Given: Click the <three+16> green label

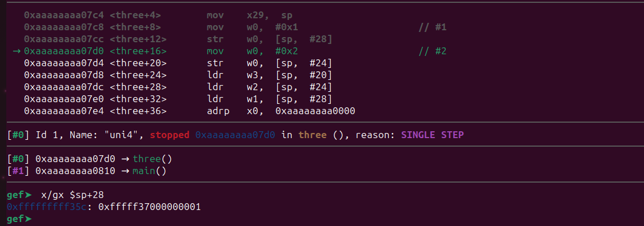Looking at the screenshot, I should tap(138, 51).
